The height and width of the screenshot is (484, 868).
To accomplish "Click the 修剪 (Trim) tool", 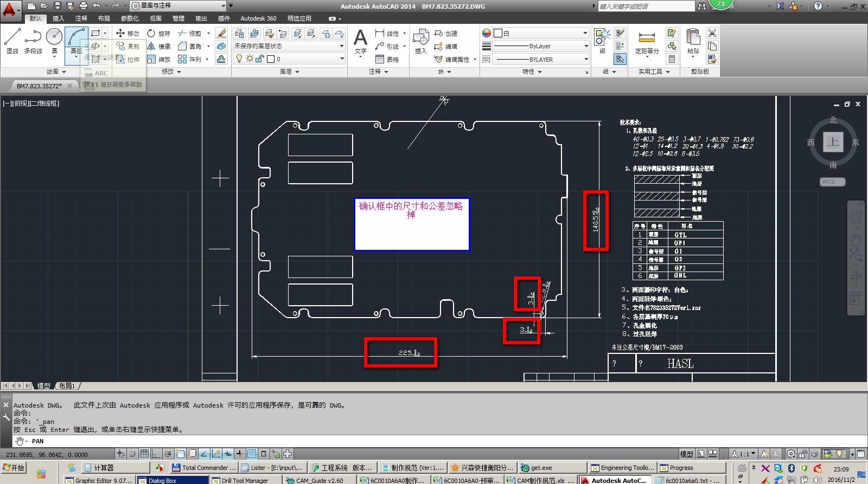I will tap(189, 33).
